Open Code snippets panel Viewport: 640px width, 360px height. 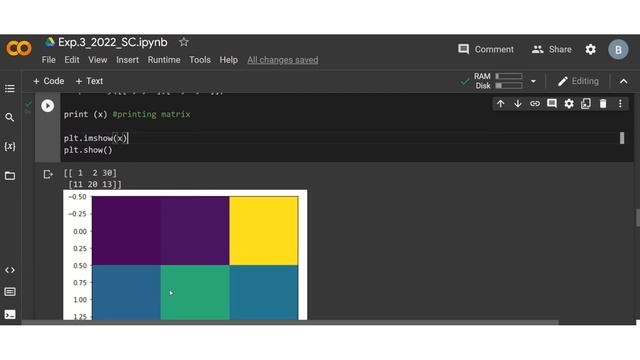pos(10,270)
